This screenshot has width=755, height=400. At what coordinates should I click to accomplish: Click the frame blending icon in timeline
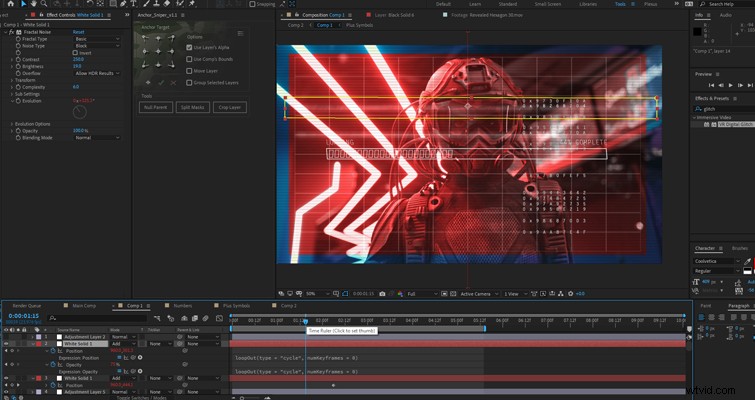[x=195, y=318]
